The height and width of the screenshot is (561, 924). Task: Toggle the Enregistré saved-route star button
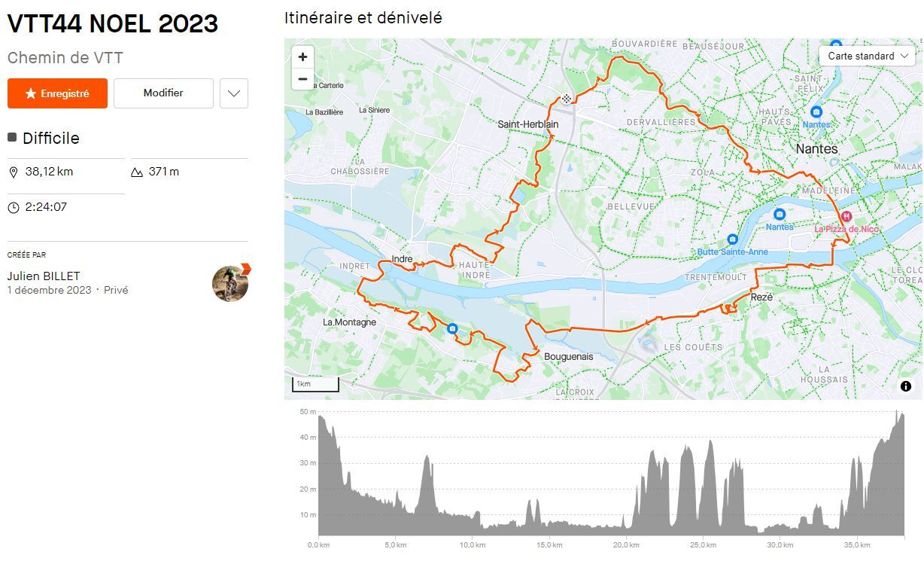pyautogui.click(x=57, y=93)
